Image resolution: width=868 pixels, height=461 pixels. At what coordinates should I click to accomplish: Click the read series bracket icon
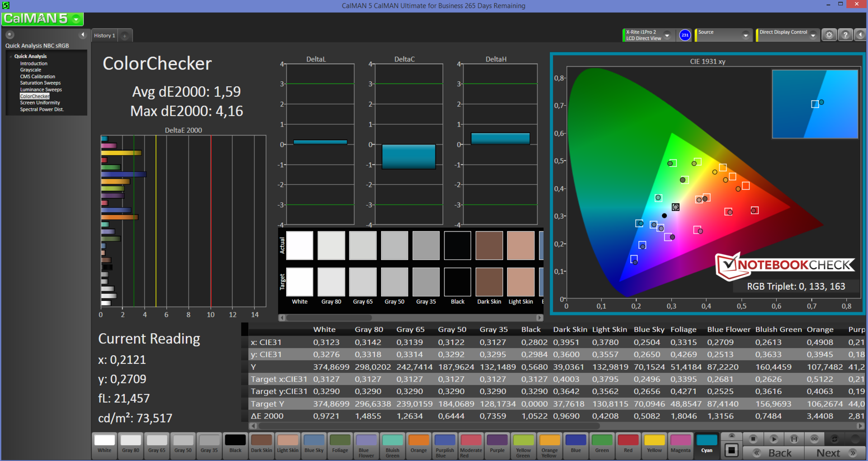click(794, 439)
